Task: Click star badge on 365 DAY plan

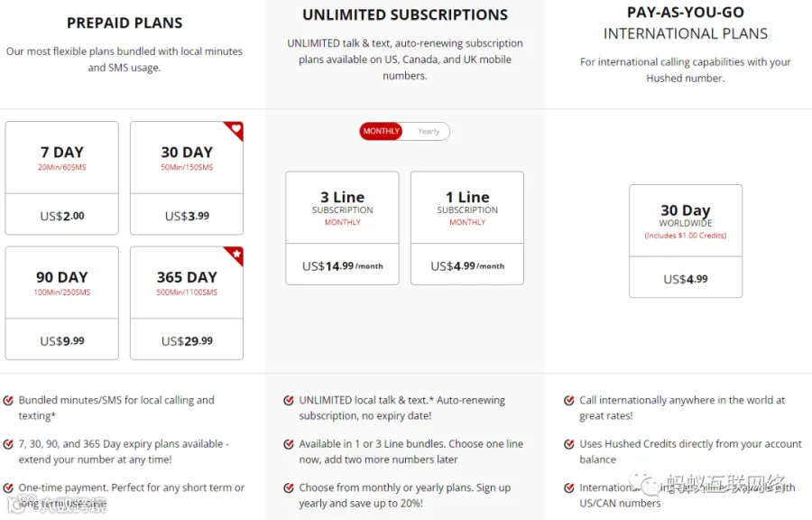Action: point(235,255)
